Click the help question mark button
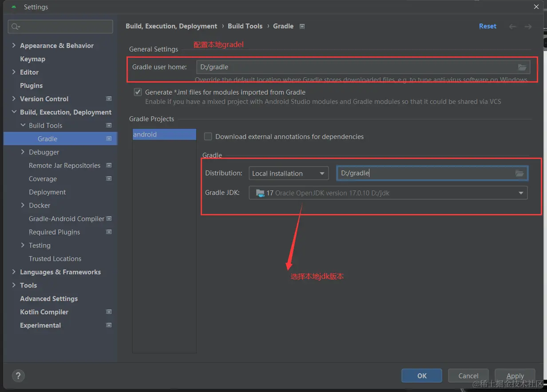 tap(18, 376)
